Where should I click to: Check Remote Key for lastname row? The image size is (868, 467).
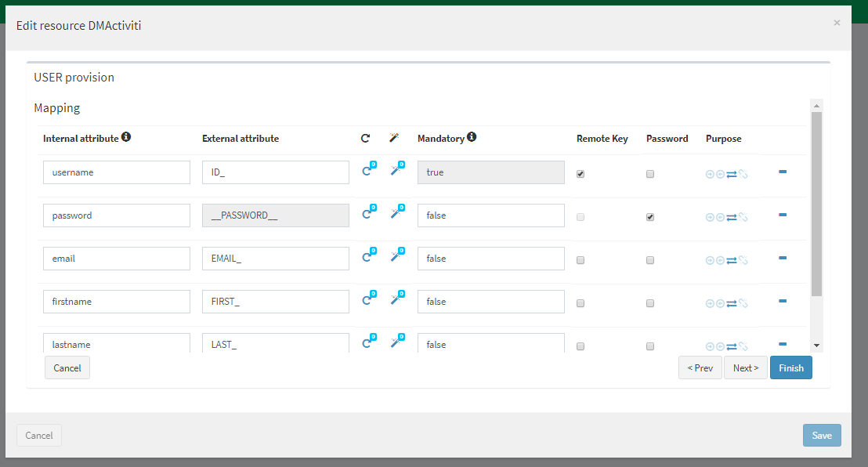tap(580, 346)
